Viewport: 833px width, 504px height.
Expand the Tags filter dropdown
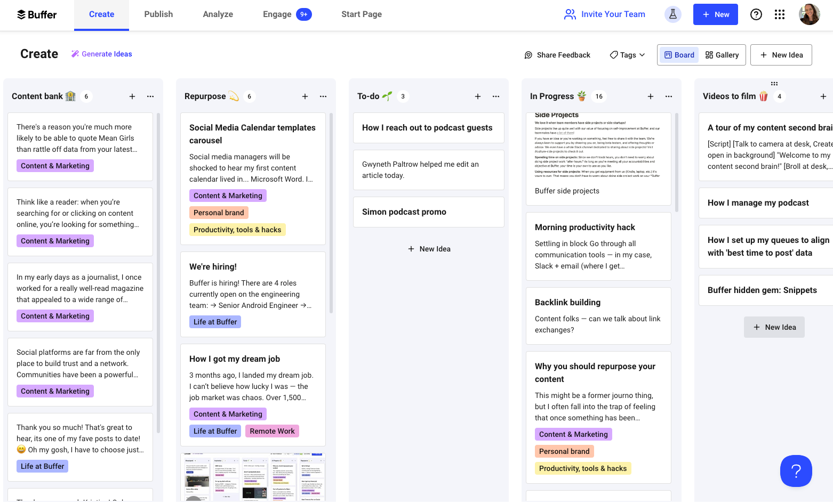(x=628, y=55)
